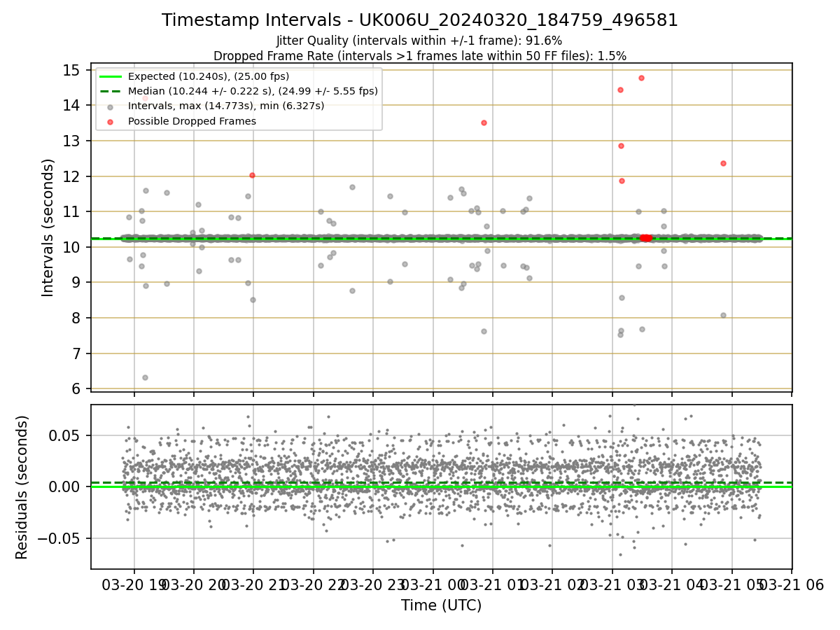Click the plot title 'Timestamp Intervals - UK006U_20240320_184759_496581'
840x630 pixels.
click(420, 20)
